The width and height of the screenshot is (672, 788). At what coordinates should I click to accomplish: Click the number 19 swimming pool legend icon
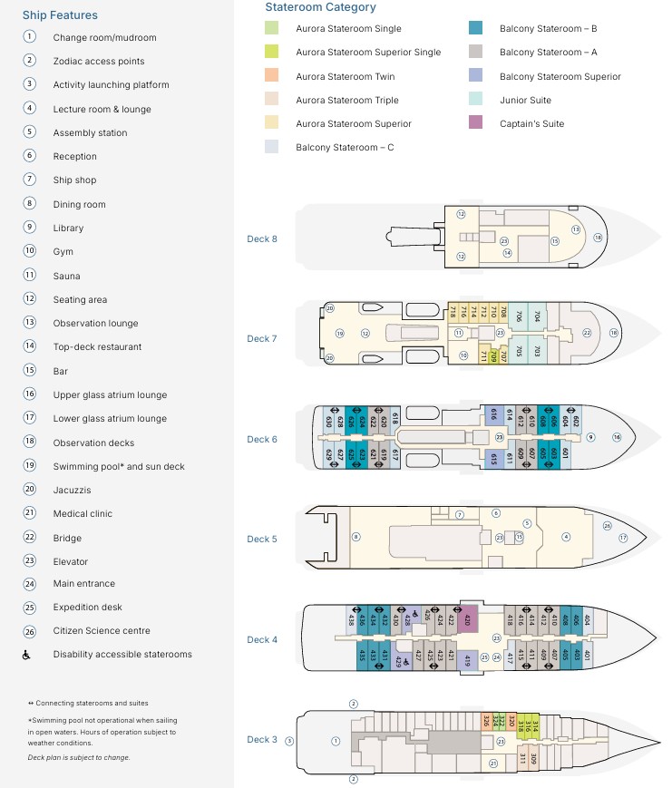pos(30,466)
